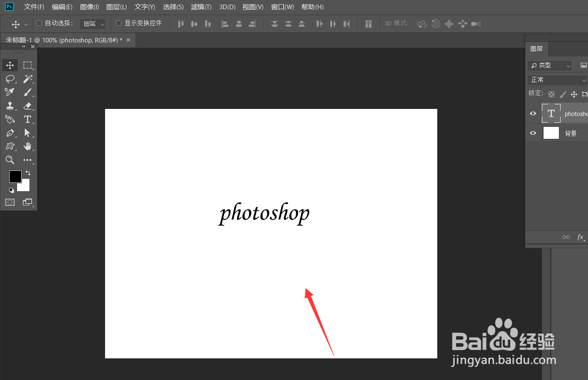Align bottom edges in options bar
The image size is (588, 380).
(208, 24)
